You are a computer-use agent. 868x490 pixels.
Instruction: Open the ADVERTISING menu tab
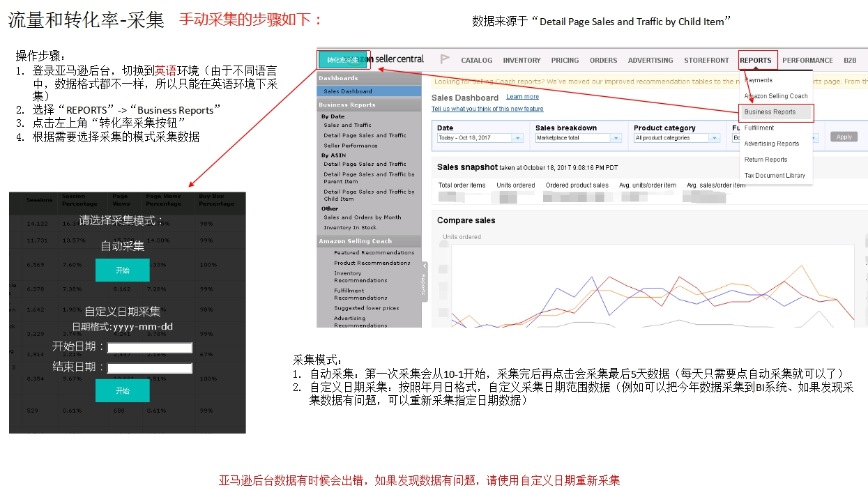coord(650,60)
